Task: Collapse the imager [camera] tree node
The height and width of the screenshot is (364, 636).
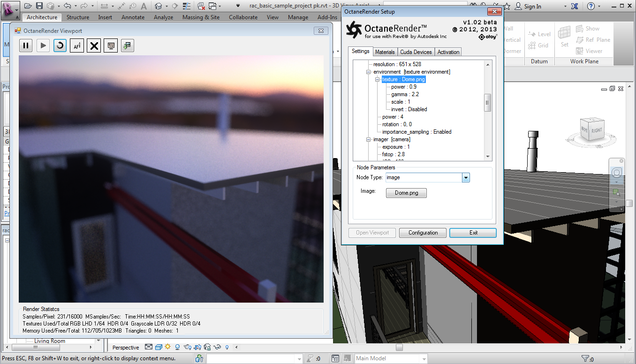Action: coord(369,139)
